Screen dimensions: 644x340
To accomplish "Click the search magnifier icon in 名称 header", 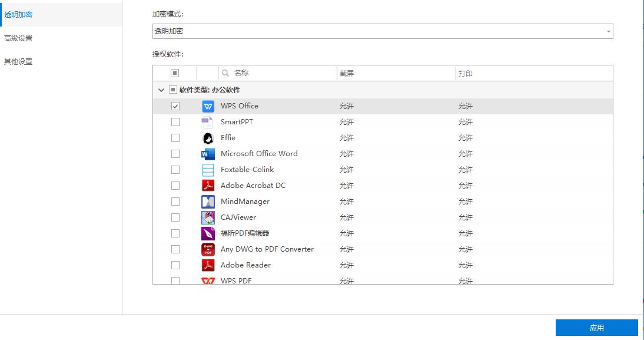I will pyautogui.click(x=225, y=72).
